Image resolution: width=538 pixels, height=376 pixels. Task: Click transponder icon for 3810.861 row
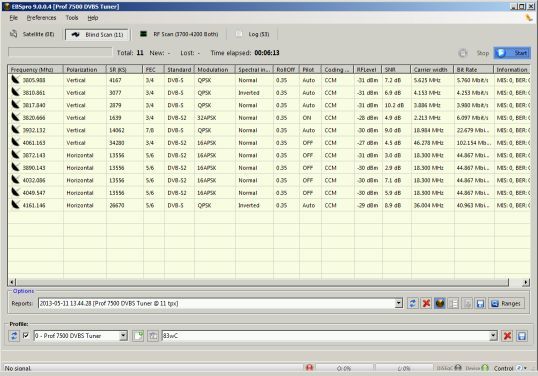15,92
